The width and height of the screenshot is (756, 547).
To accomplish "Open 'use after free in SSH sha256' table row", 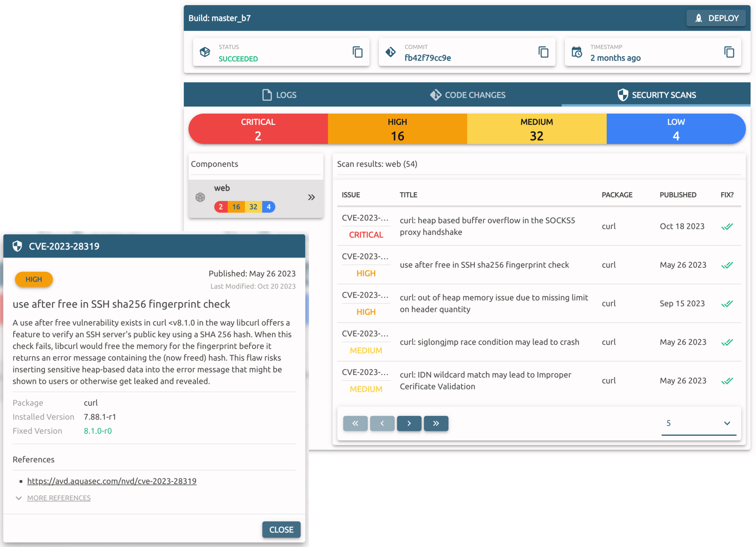I will click(539, 265).
